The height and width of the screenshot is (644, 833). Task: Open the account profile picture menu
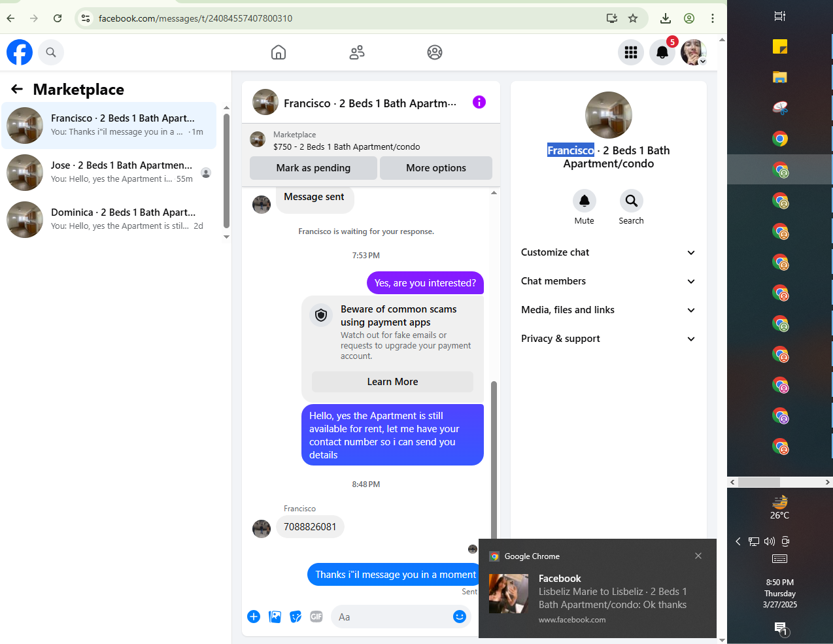694,52
